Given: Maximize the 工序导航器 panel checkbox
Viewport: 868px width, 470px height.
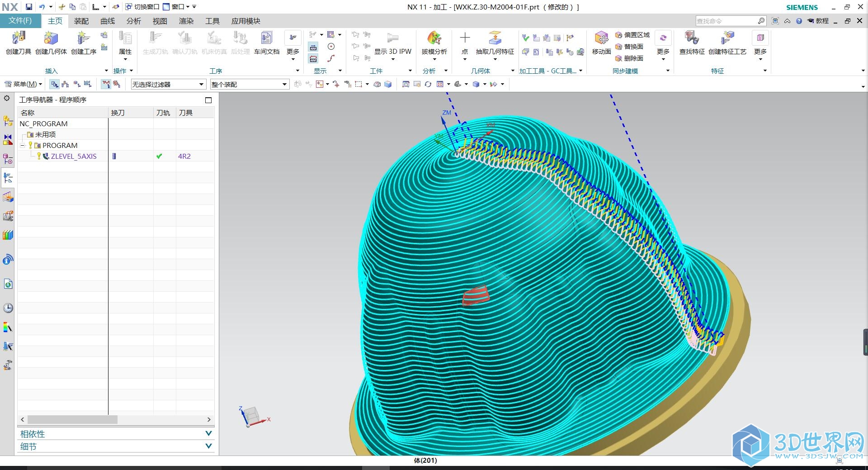Looking at the screenshot, I should click(208, 100).
